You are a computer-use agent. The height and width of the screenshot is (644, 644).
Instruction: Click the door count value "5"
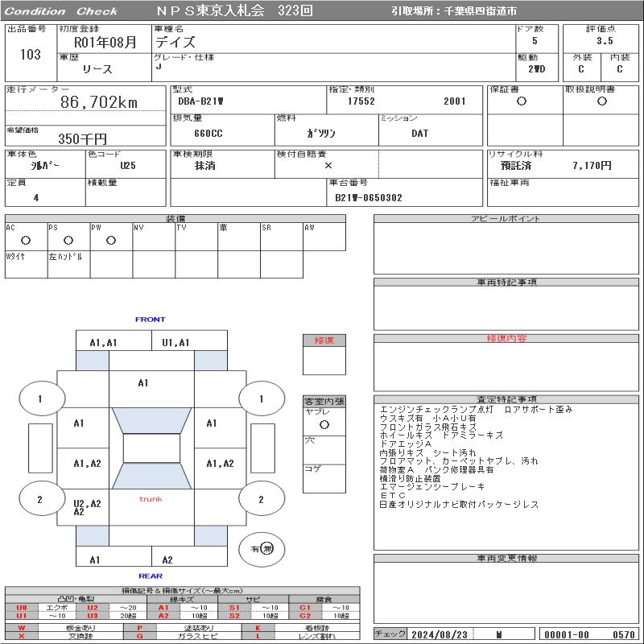tap(535, 41)
